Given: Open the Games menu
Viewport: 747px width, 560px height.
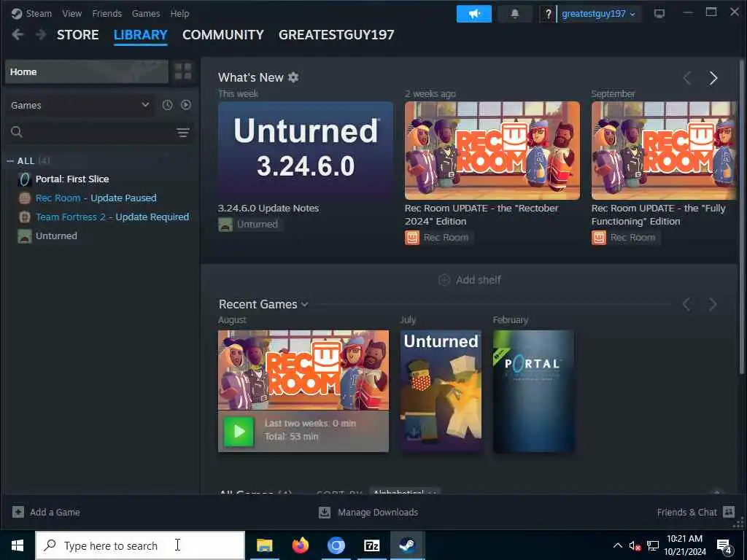Looking at the screenshot, I should pos(146,13).
